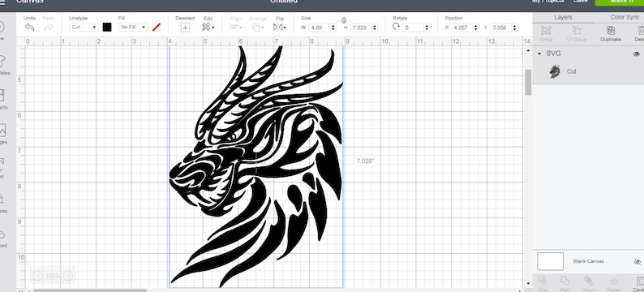Click the Undo arrow icon
644x292 pixels.
coord(29,27)
